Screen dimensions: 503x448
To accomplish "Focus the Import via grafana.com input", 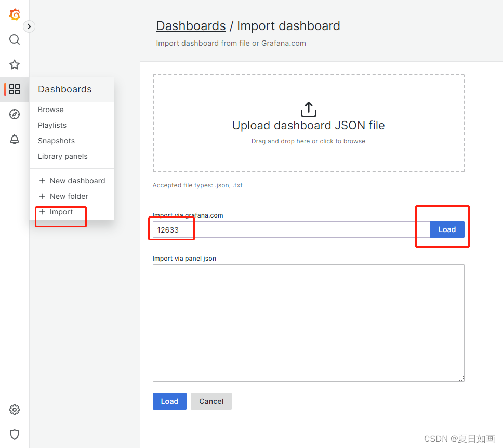I will click(x=291, y=229).
